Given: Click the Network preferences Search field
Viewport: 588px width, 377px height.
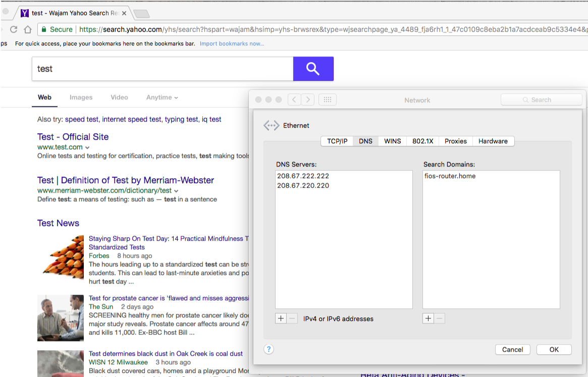Looking at the screenshot, I should coord(541,100).
